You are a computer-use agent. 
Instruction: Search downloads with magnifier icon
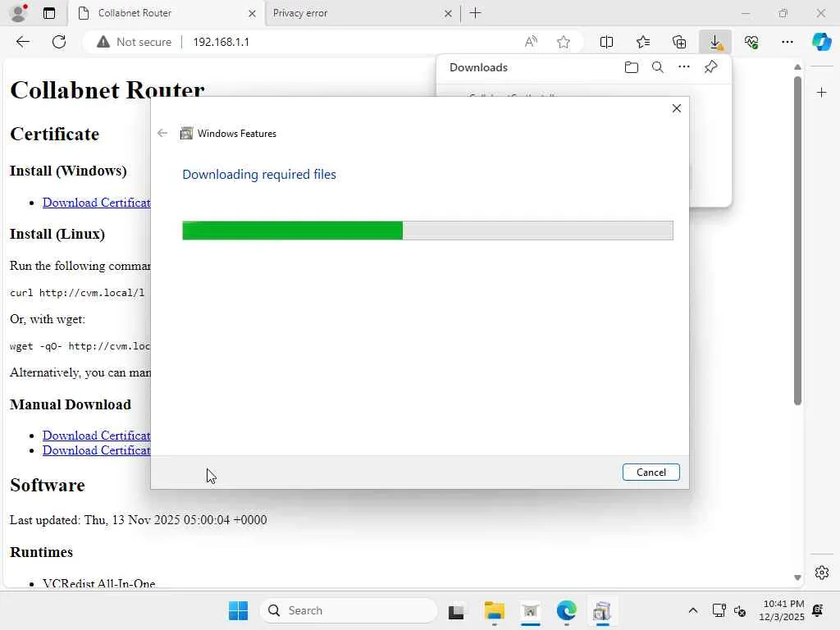tap(658, 67)
